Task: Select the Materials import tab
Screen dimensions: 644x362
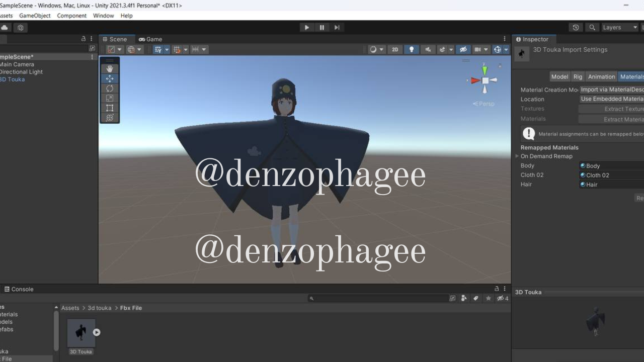Action: (x=631, y=76)
